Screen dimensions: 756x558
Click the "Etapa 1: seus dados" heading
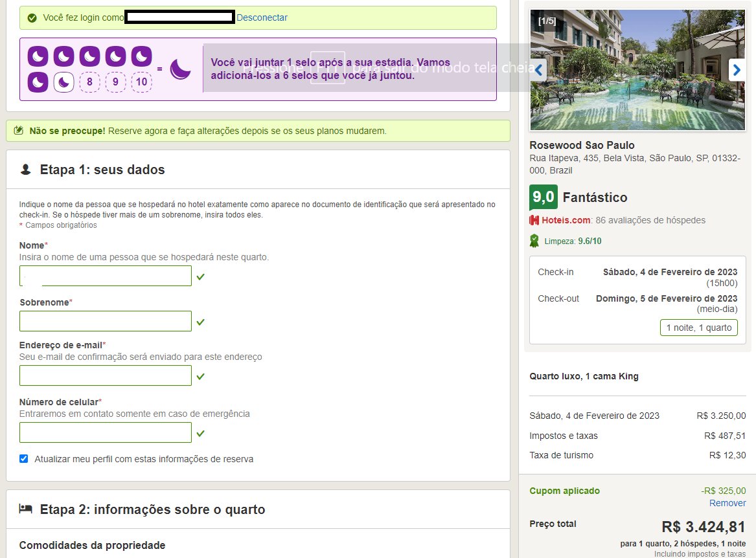tap(102, 170)
